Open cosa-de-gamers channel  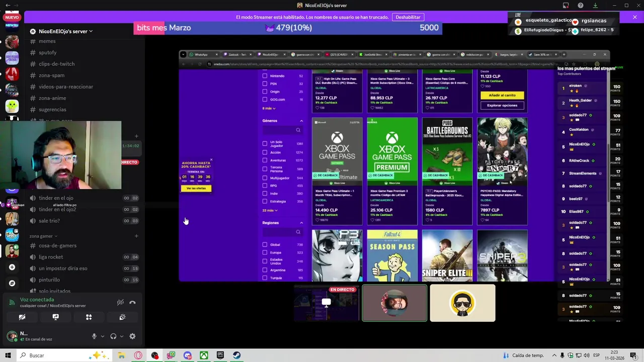click(x=57, y=246)
